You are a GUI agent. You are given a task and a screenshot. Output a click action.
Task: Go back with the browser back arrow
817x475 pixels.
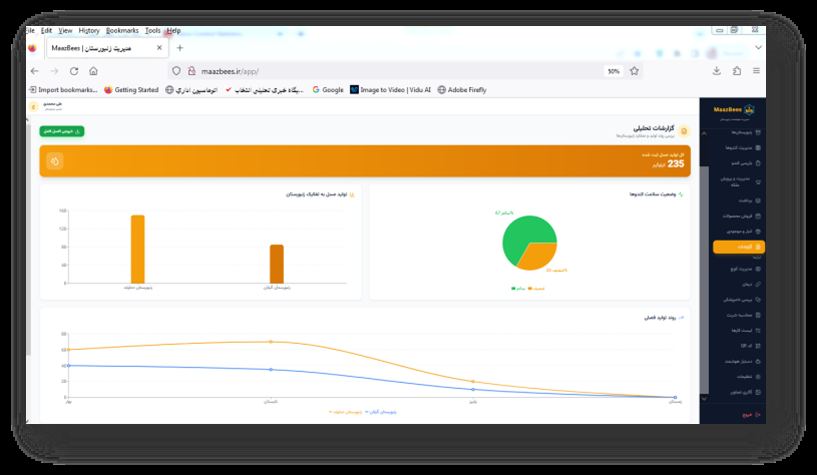[34, 71]
